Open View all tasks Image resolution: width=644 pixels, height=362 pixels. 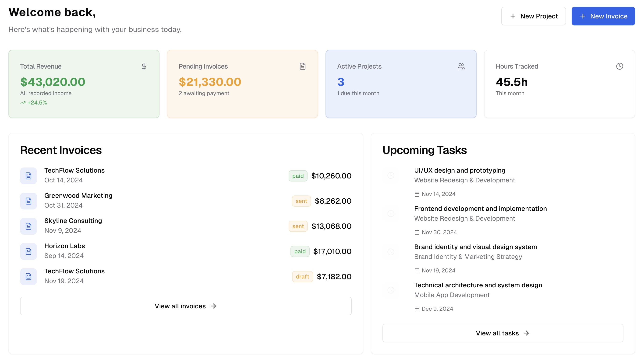point(502,333)
